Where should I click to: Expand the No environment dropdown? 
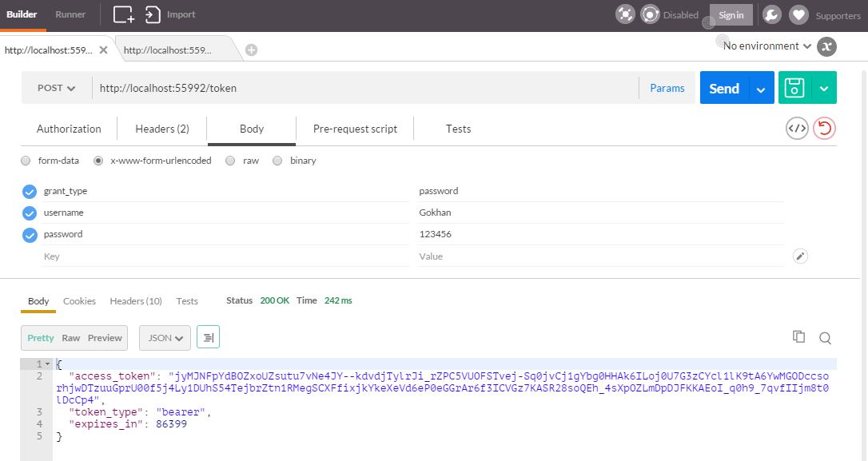tap(766, 46)
